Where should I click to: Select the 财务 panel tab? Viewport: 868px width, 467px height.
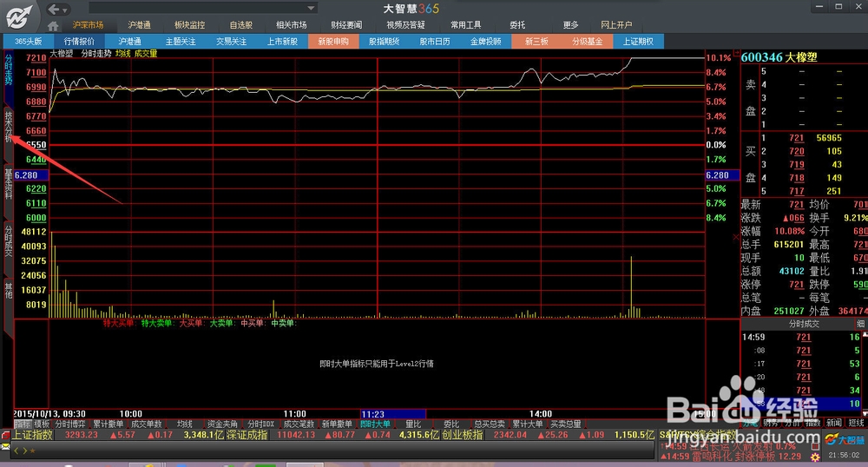point(770,423)
